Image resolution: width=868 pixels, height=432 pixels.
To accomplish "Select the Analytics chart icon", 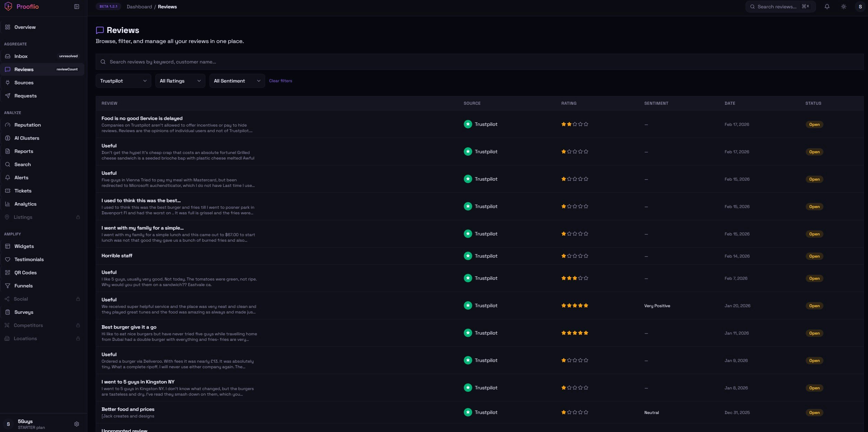I will pos(8,204).
